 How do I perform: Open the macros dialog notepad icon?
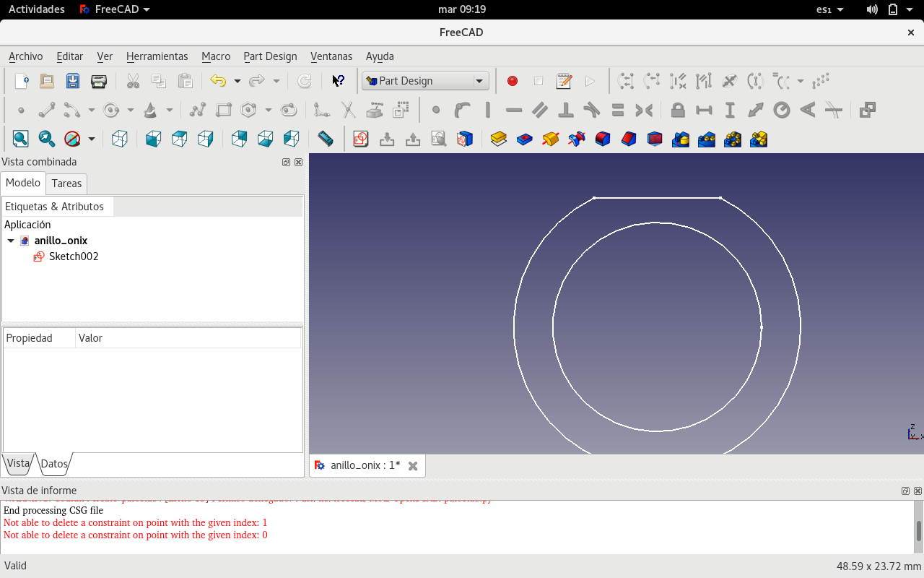(x=565, y=81)
